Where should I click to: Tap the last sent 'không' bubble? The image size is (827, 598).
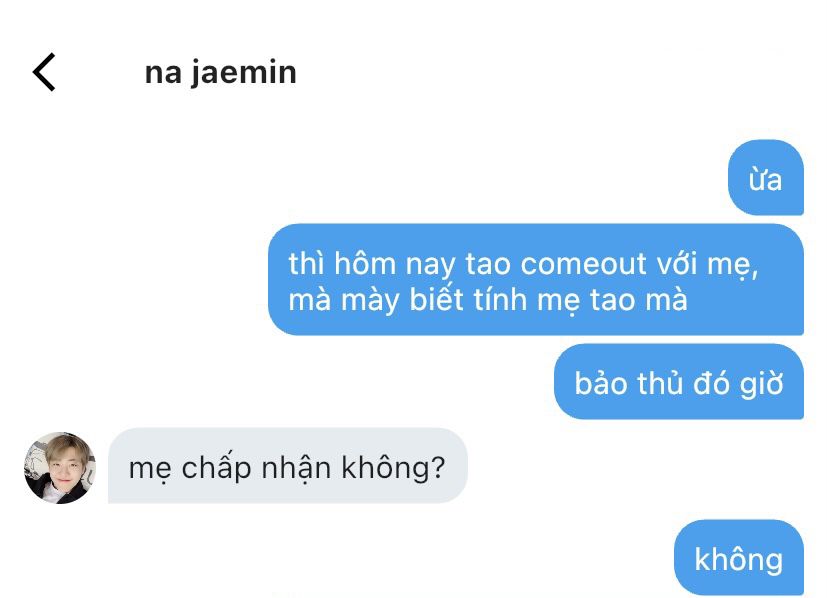coord(739,557)
